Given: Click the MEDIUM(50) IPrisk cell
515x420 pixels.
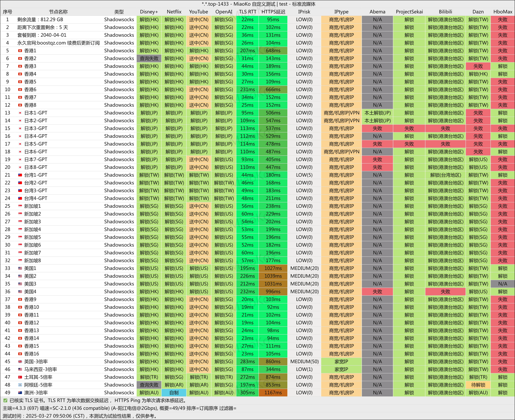Looking at the screenshot, I should pyautogui.click(x=304, y=361).
